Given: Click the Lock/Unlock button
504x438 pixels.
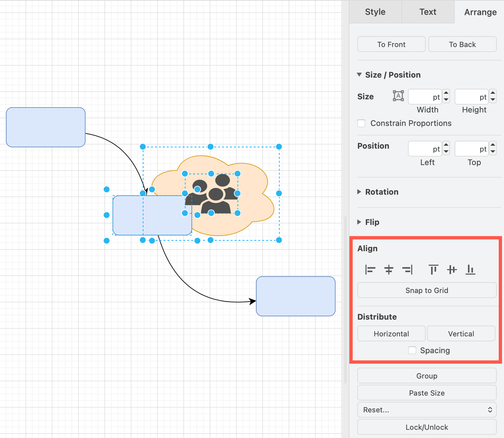Looking at the screenshot, I should 427,427.
